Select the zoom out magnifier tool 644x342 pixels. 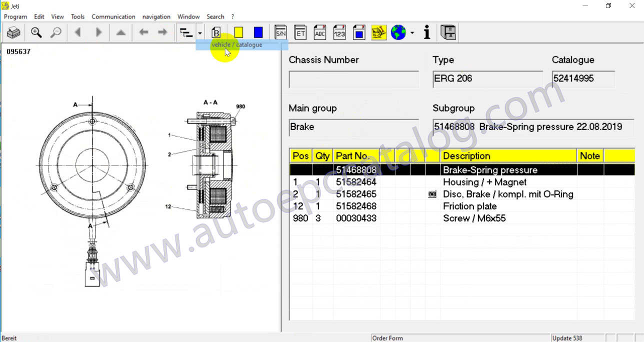coord(56,32)
